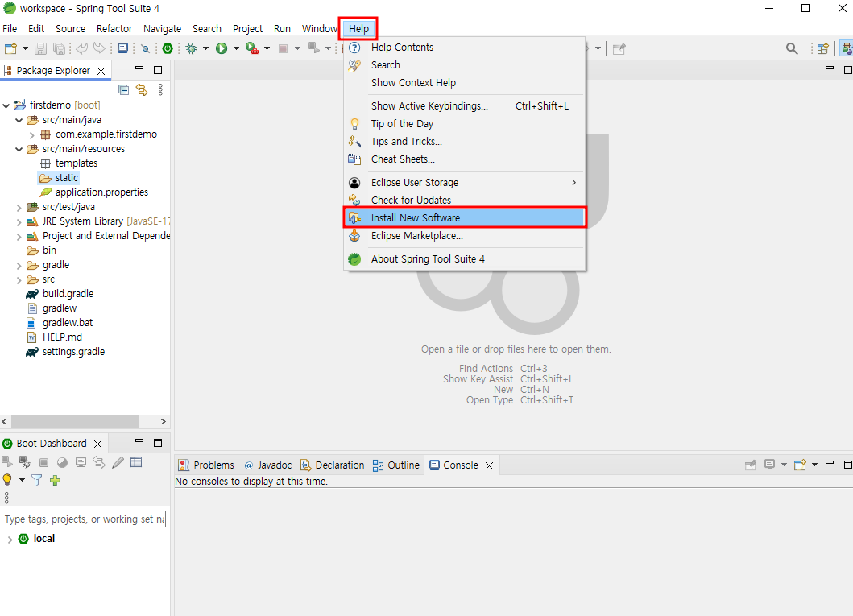Click the Display Selected Console icon
Screen dimensions: 853x616
[x=769, y=465]
